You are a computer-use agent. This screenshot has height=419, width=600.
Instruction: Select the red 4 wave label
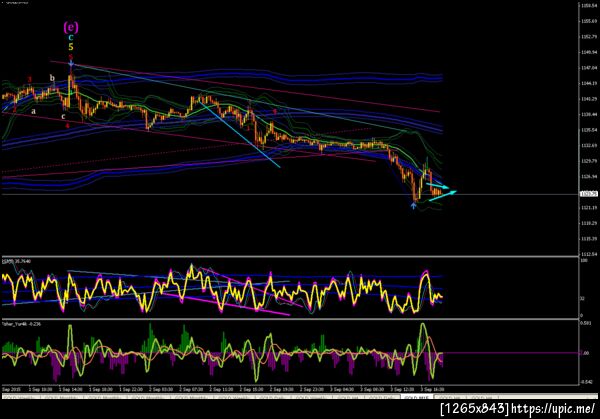67,126
